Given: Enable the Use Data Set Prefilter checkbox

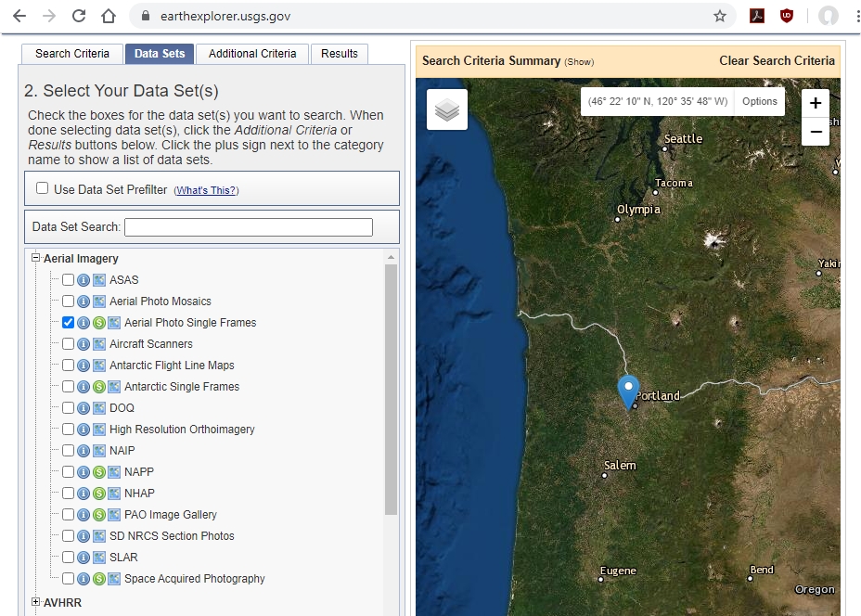Looking at the screenshot, I should (42, 188).
